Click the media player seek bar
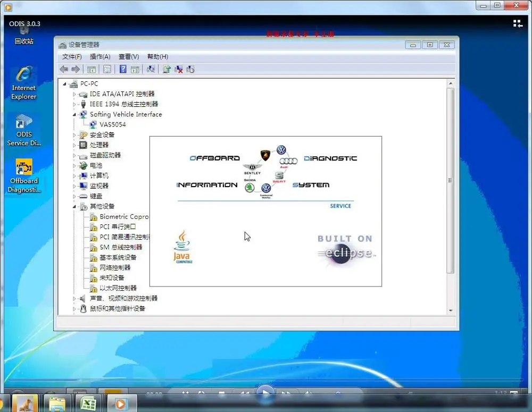The width and height of the screenshot is (532, 412). point(265,380)
